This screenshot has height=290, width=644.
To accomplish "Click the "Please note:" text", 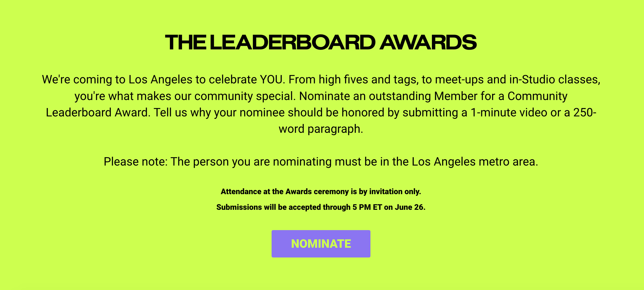I will click(136, 162).
